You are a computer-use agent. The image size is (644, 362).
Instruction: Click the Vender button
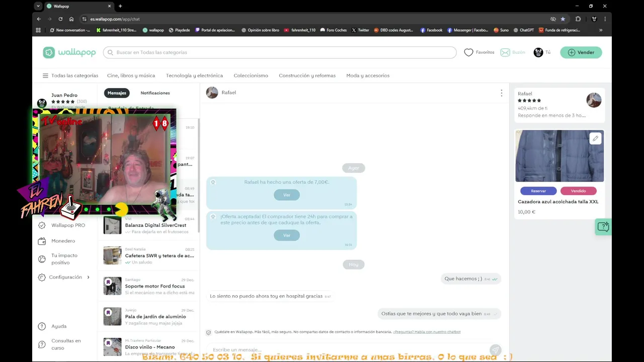[581, 52]
